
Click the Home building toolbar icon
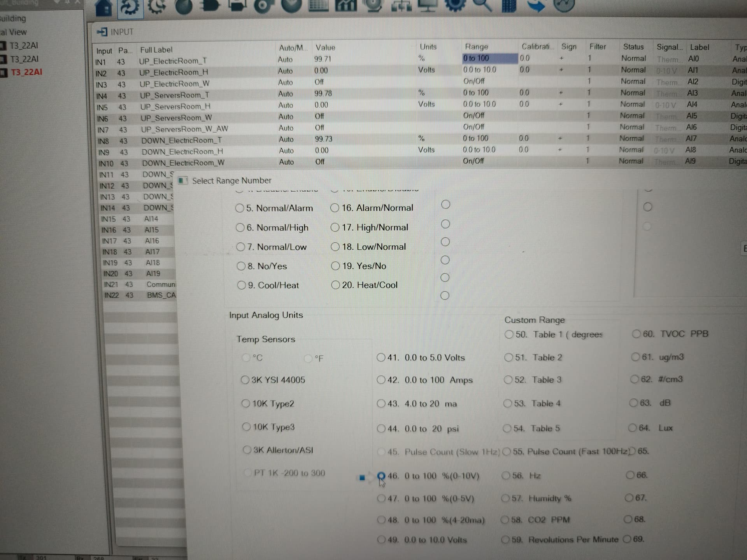pyautogui.click(x=103, y=7)
